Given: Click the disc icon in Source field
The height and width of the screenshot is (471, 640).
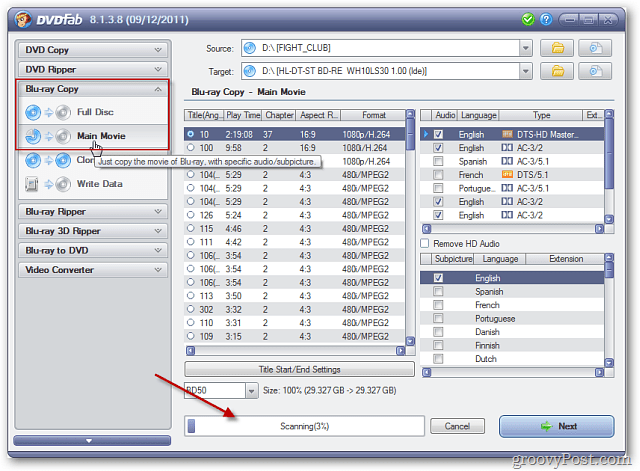Looking at the screenshot, I should [x=249, y=48].
